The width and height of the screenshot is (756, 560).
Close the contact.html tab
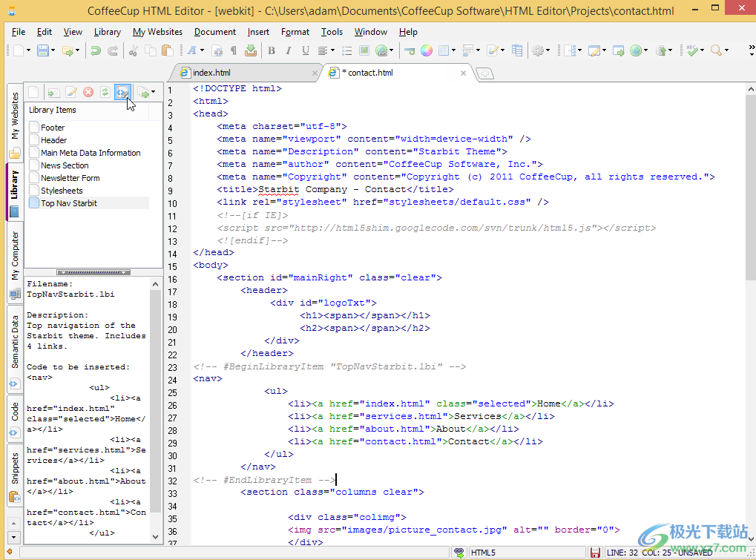click(x=463, y=73)
